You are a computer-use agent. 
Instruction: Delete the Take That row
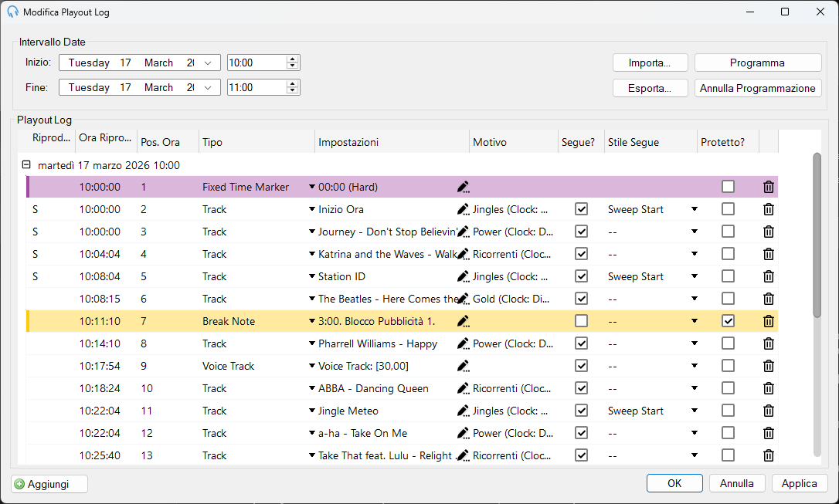point(769,456)
